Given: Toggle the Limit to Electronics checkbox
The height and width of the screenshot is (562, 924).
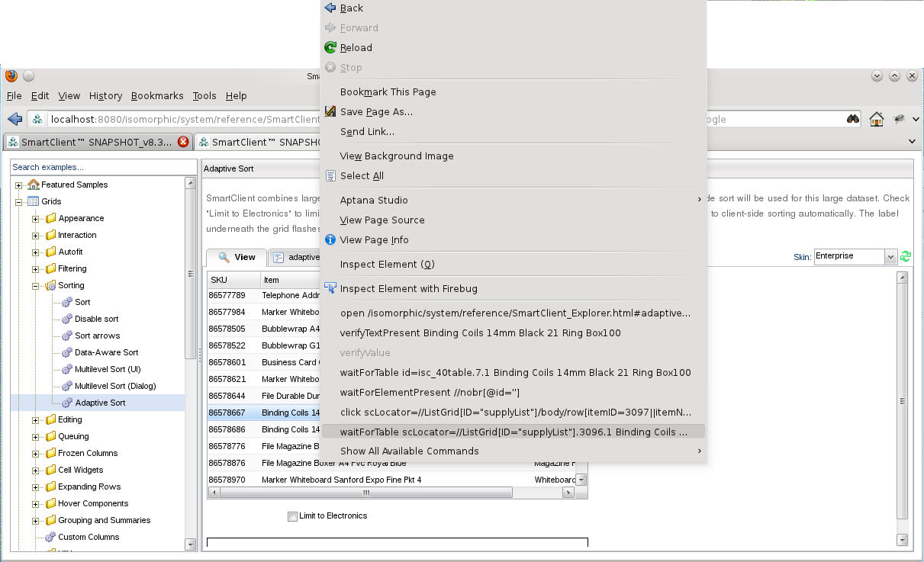Looking at the screenshot, I should pos(292,516).
